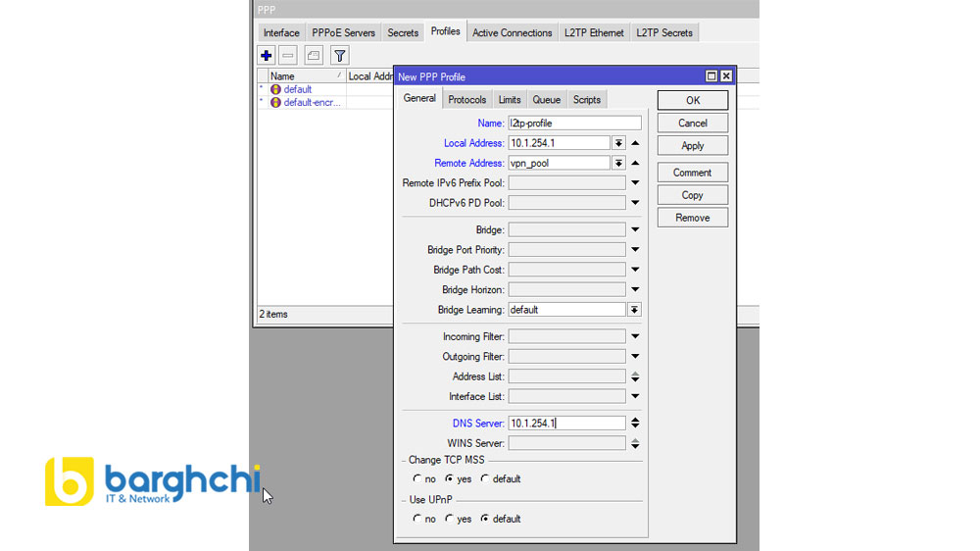This screenshot has height=551, width=980.
Task: Click the minus Remove icon in the toolbar
Action: [x=288, y=56]
